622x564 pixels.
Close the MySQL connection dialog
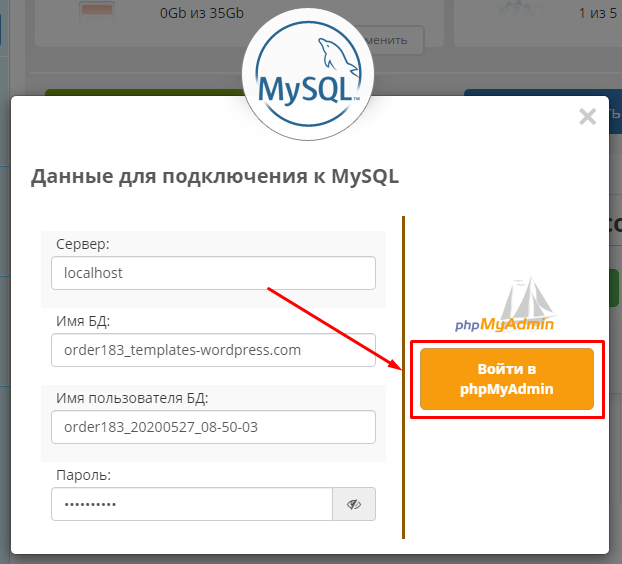click(587, 116)
